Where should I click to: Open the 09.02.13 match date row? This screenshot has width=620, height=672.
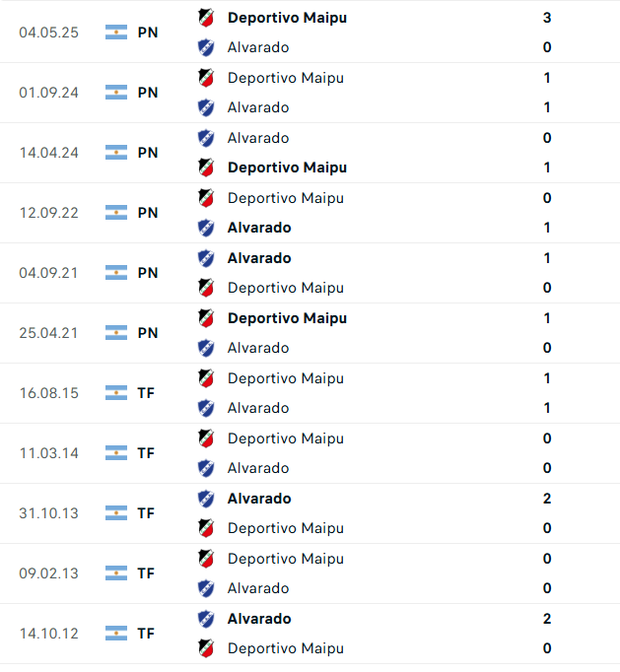[x=310, y=573]
